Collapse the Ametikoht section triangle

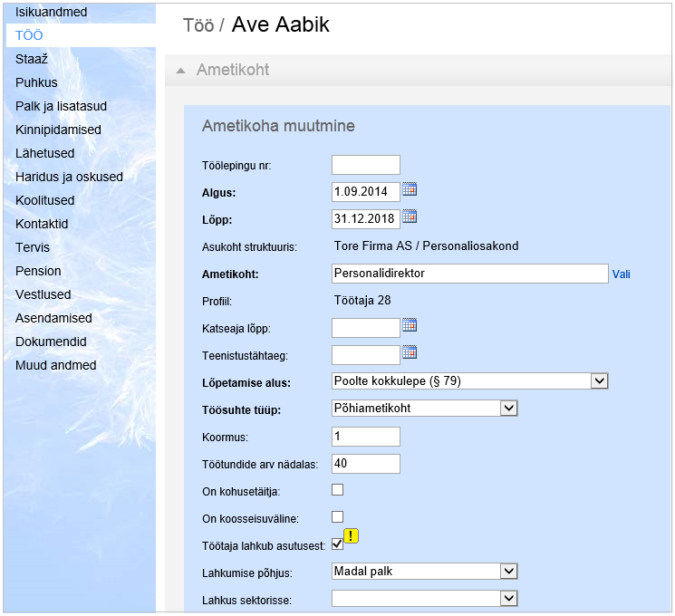(x=181, y=71)
